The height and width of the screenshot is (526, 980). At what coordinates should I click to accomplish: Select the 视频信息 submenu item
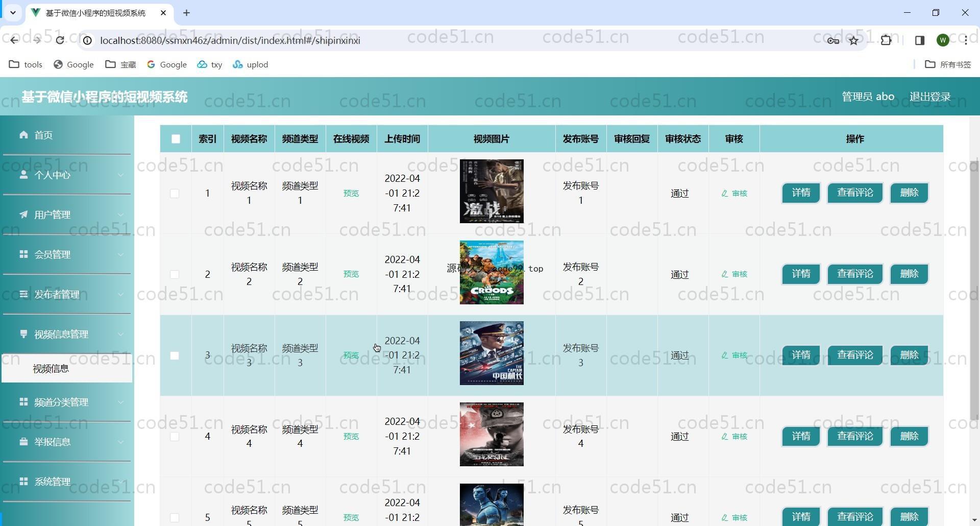[67, 368]
